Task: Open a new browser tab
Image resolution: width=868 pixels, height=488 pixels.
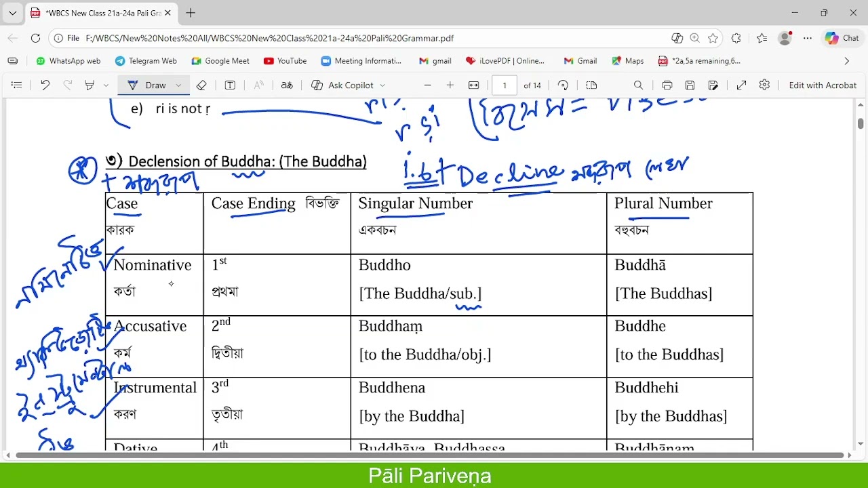Action: pyautogui.click(x=191, y=13)
